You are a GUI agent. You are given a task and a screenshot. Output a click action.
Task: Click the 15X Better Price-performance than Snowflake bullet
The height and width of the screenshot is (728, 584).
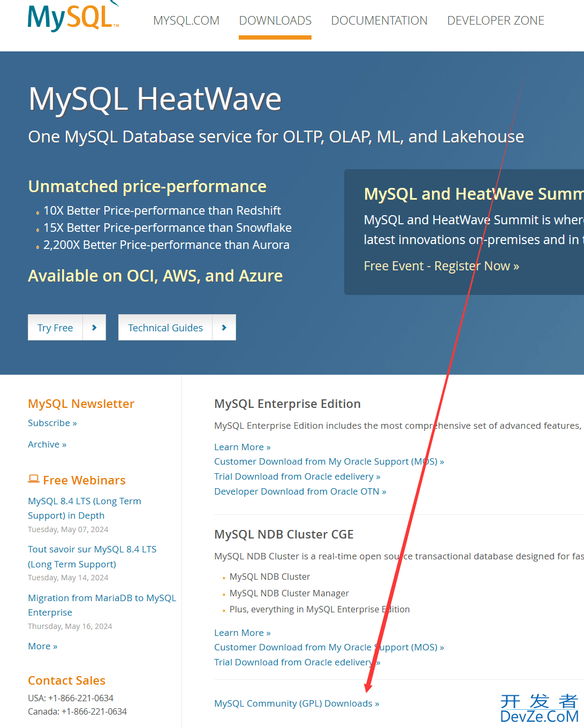(167, 227)
